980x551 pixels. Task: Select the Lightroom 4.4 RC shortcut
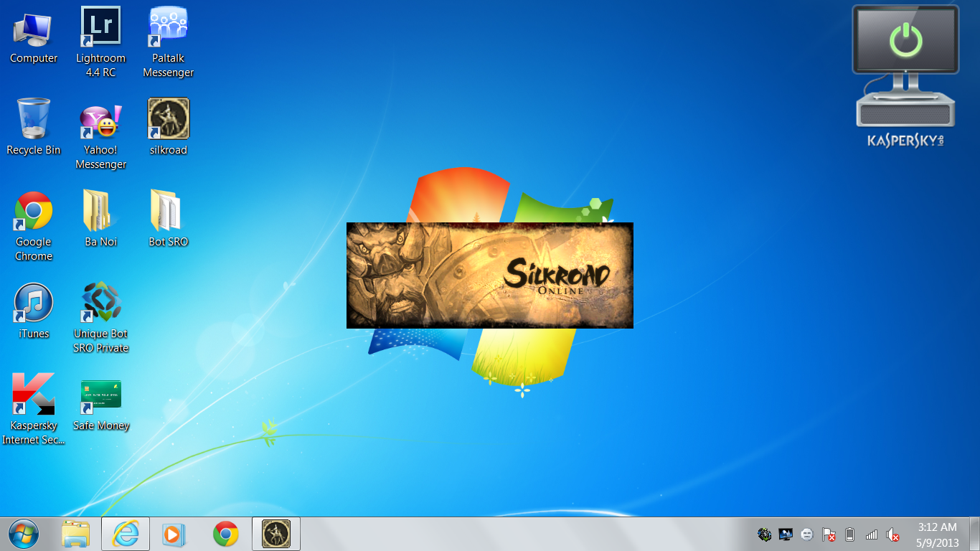pyautogui.click(x=100, y=42)
